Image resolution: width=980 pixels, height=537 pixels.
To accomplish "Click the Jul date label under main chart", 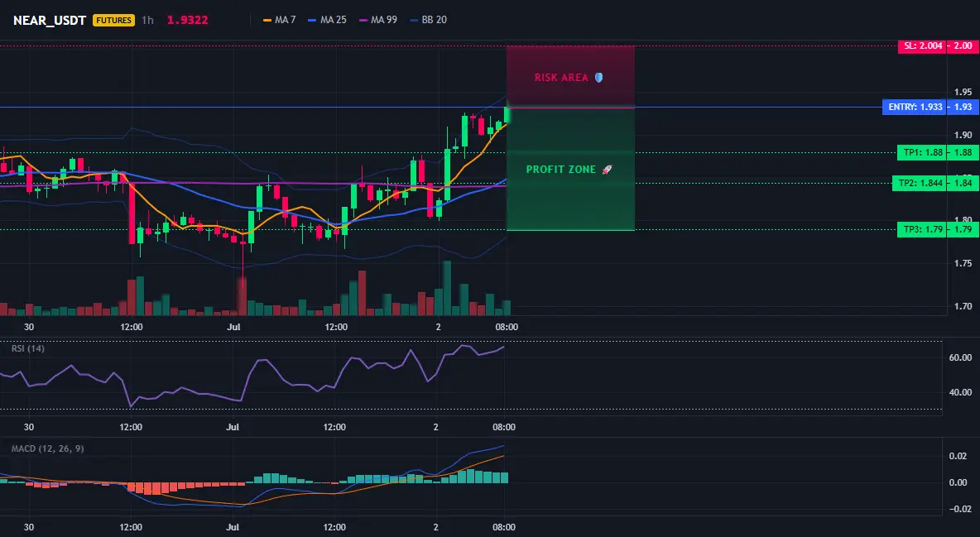I will point(233,327).
